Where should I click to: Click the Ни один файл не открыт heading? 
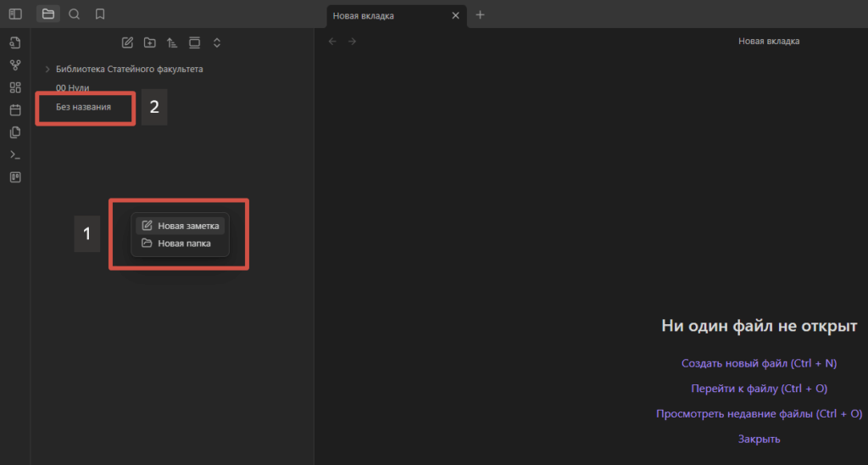click(x=759, y=326)
